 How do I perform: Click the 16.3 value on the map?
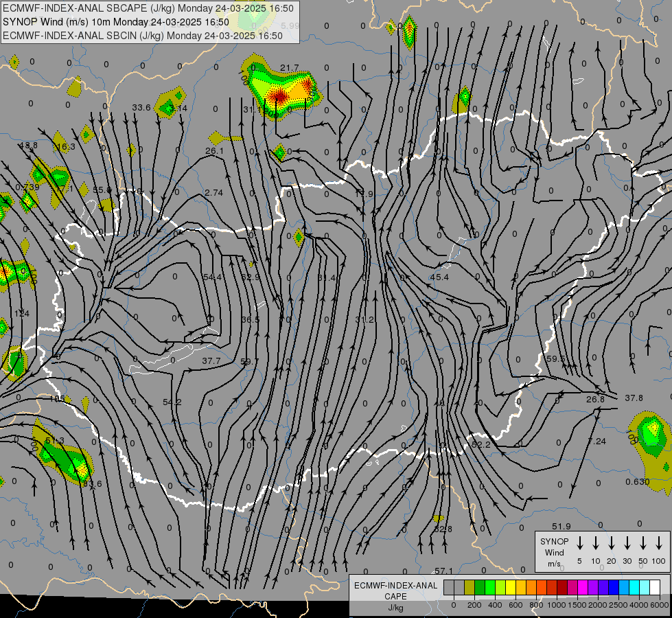click(66, 147)
